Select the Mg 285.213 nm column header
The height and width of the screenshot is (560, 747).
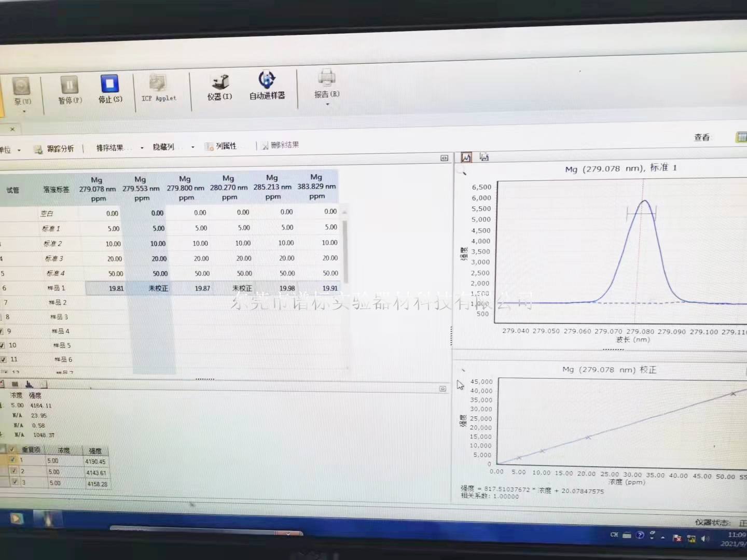tap(272, 187)
